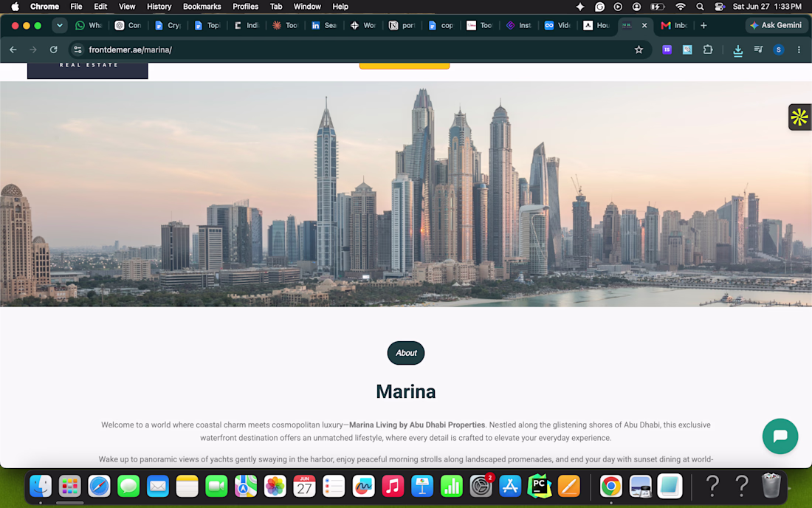
Task: Open the site information icon in address bar
Action: pos(78,49)
